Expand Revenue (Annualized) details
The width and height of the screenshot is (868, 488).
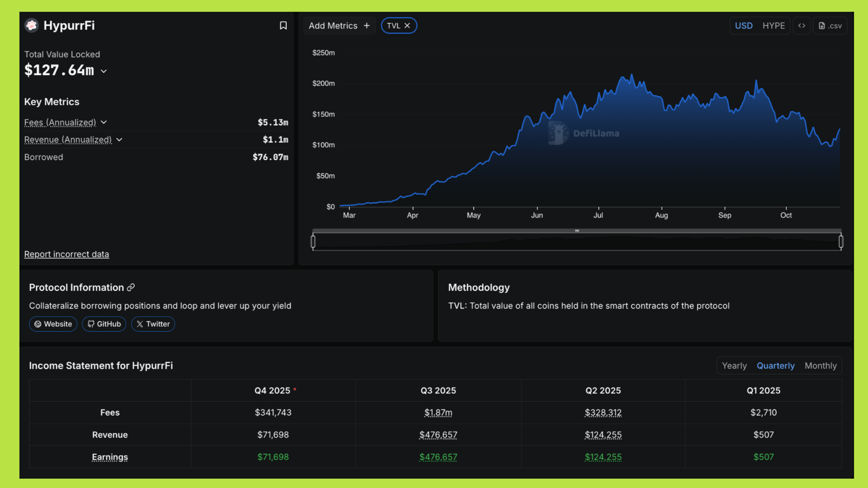pyautogui.click(x=119, y=140)
